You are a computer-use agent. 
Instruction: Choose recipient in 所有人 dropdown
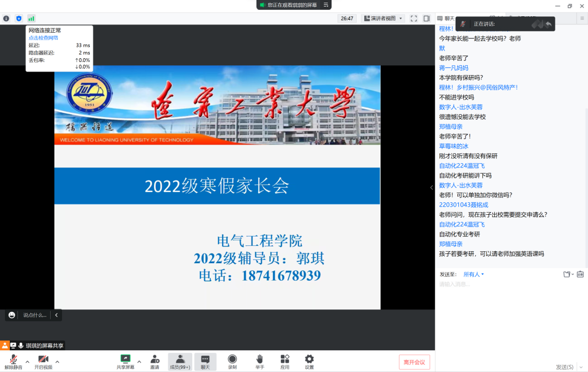coord(474,274)
